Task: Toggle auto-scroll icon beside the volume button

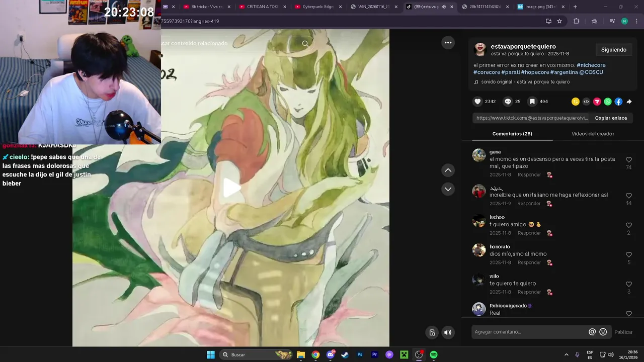Action: (x=432, y=332)
